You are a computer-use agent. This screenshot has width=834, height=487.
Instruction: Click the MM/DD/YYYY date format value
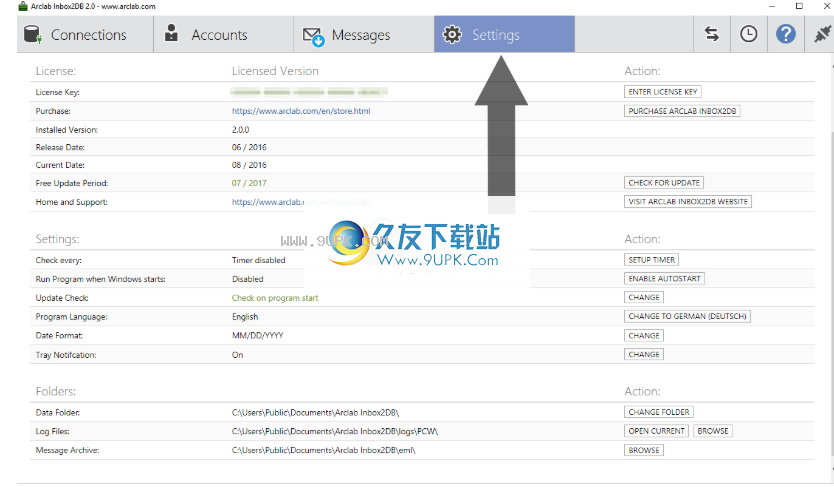(257, 336)
